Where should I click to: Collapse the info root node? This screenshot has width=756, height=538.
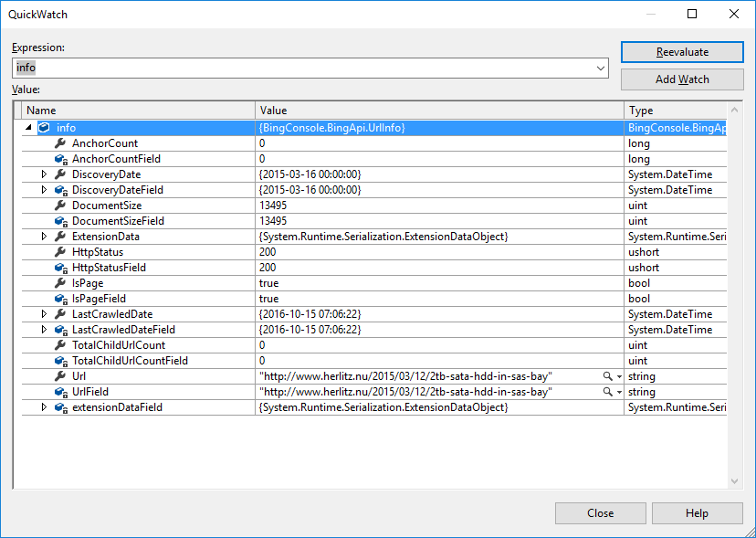(x=28, y=128)
